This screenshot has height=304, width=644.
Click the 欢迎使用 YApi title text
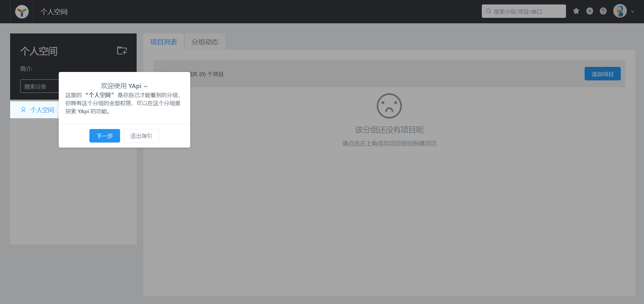point(124,86)
